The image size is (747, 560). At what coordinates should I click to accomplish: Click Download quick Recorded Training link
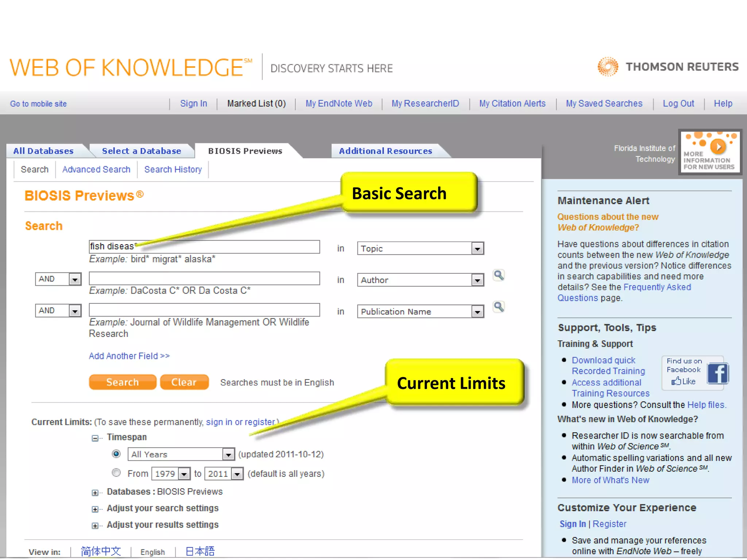pos(608,366)
